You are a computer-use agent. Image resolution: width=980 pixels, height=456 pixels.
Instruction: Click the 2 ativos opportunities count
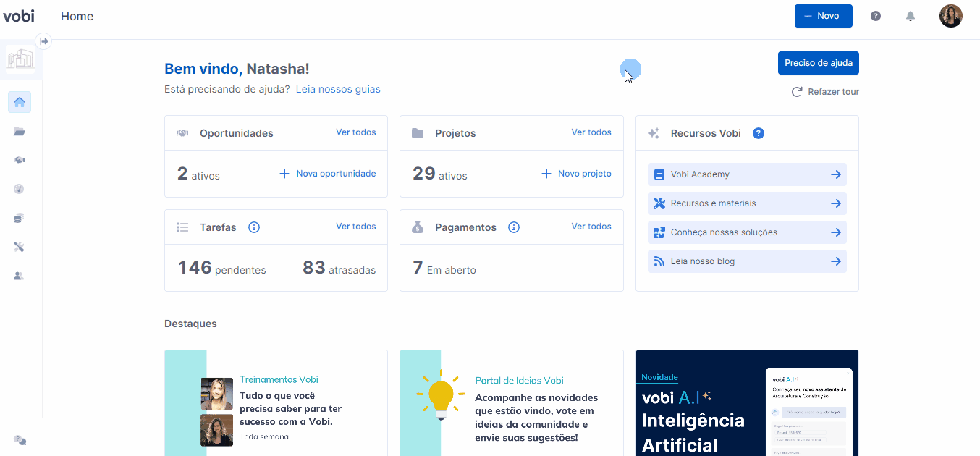pyautogui.click(x=198, y=174)
